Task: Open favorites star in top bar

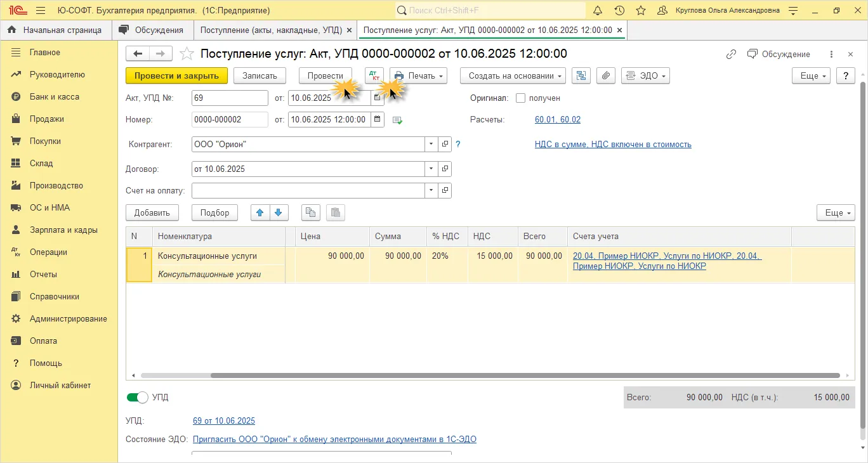Action: pyautogui.click(x=641, y=10)
